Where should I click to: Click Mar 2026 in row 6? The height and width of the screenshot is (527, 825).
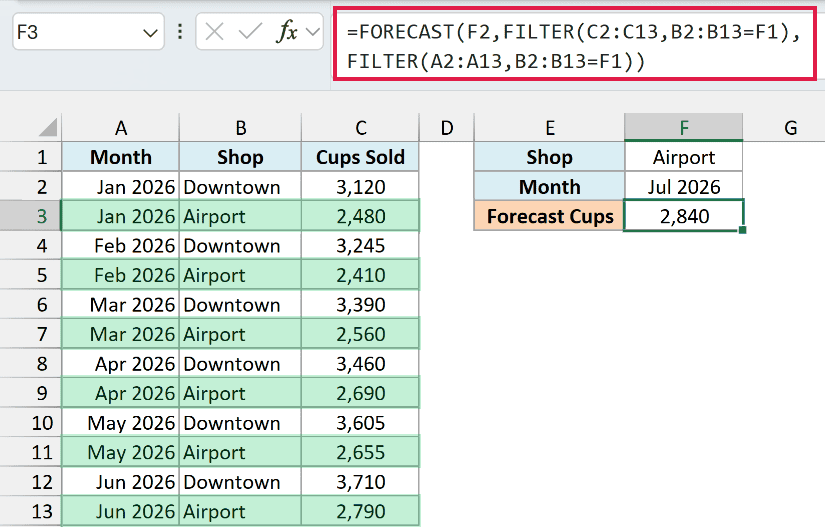(x=120, y=305)
